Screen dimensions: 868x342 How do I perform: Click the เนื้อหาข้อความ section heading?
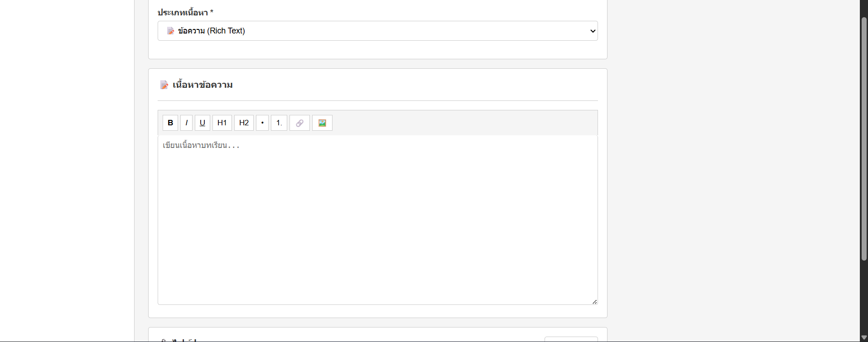point(203,85)
